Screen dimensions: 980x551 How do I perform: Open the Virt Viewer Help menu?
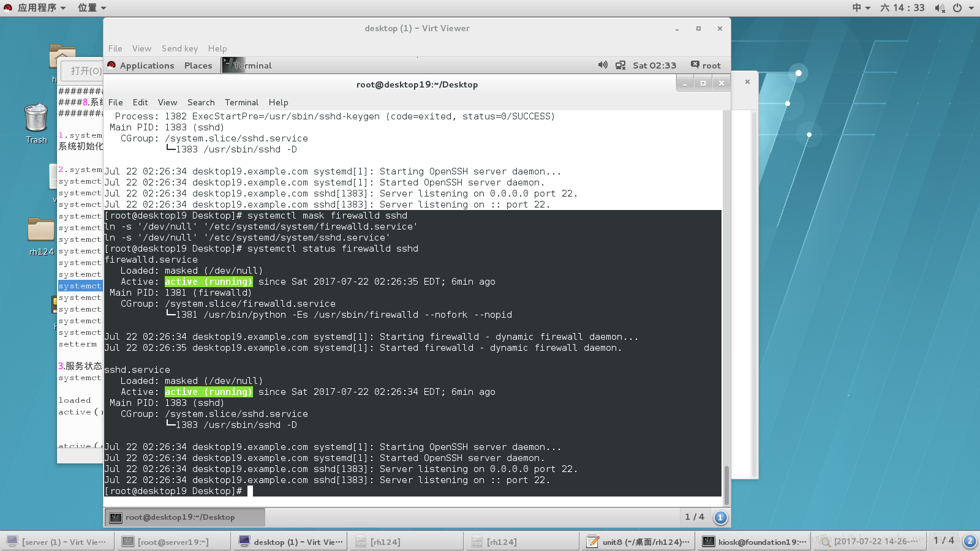point(217,48)
